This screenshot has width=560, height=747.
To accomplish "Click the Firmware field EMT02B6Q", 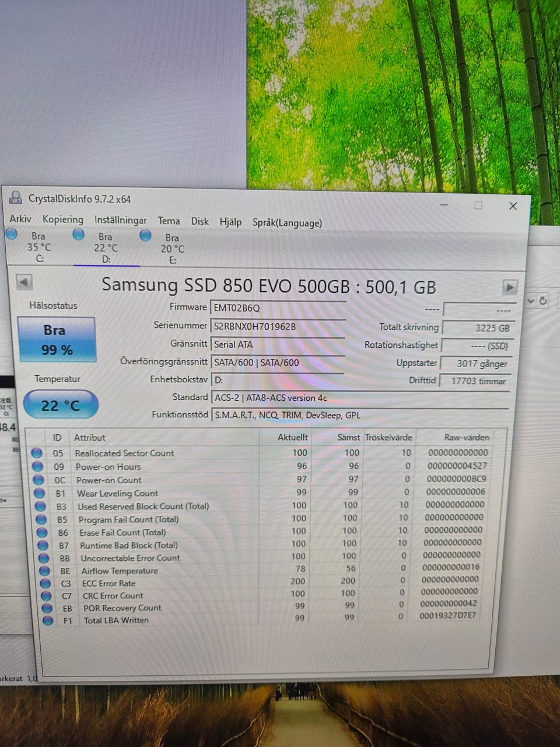I will pyautogui.click(x=278, y=308).
